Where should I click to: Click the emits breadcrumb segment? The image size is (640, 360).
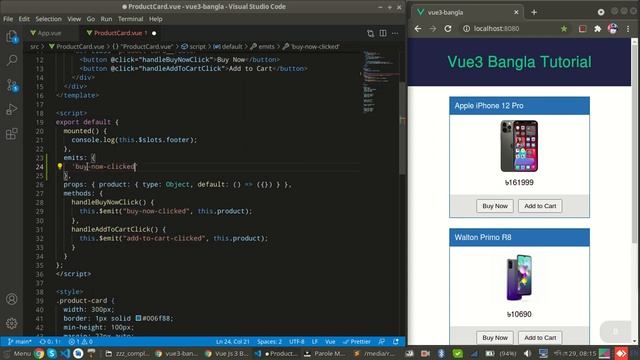pos(262,47)
